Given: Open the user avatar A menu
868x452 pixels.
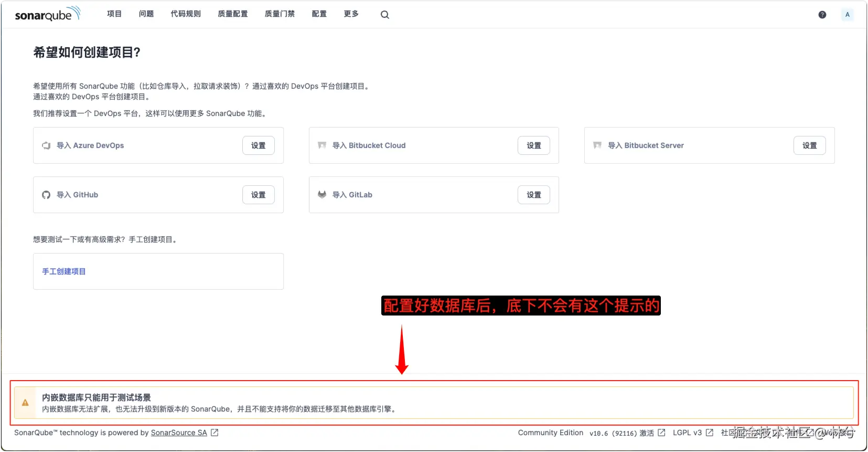Looking at the screenshot, I should [x=847, y=15].
